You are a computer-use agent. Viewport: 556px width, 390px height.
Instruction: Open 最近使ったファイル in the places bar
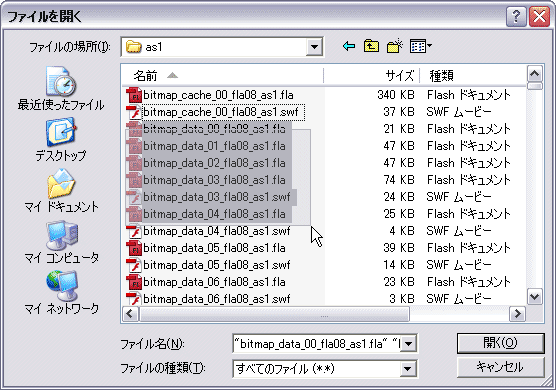click(x=61, y=89)
